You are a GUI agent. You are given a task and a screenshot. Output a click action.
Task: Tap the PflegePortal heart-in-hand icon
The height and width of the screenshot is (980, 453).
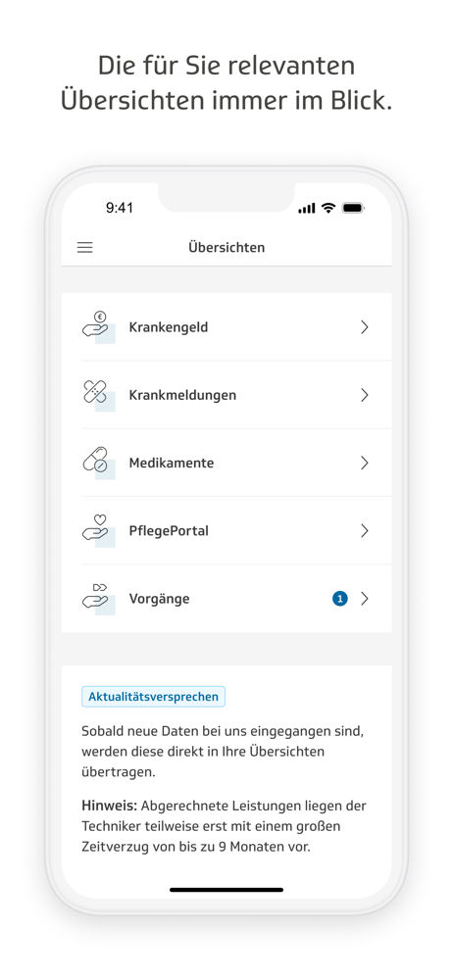coord(98,530)
